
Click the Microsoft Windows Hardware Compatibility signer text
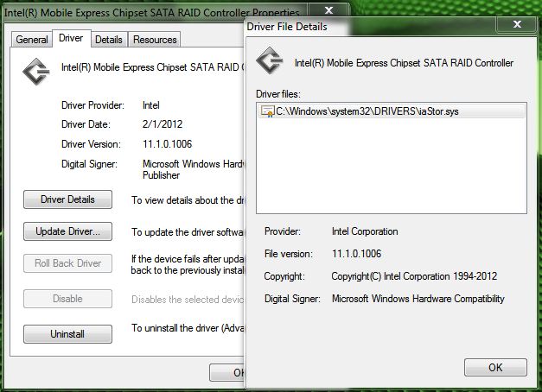point(418,299)
